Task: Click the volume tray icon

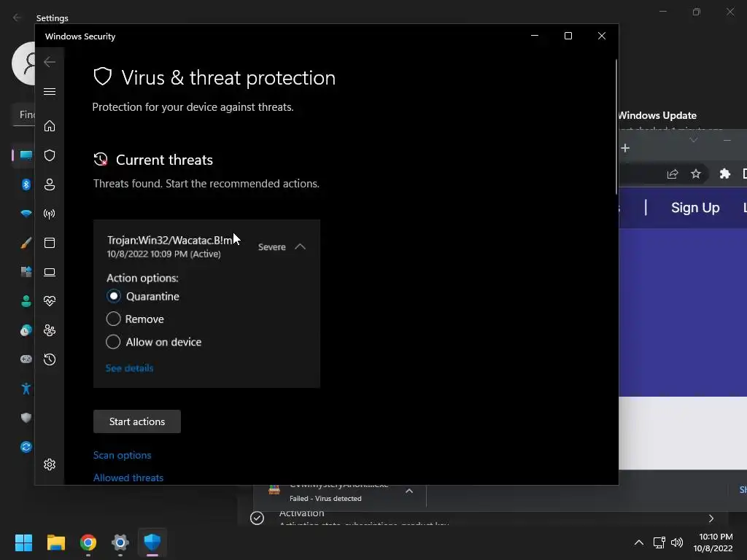Action: (677, 542)
